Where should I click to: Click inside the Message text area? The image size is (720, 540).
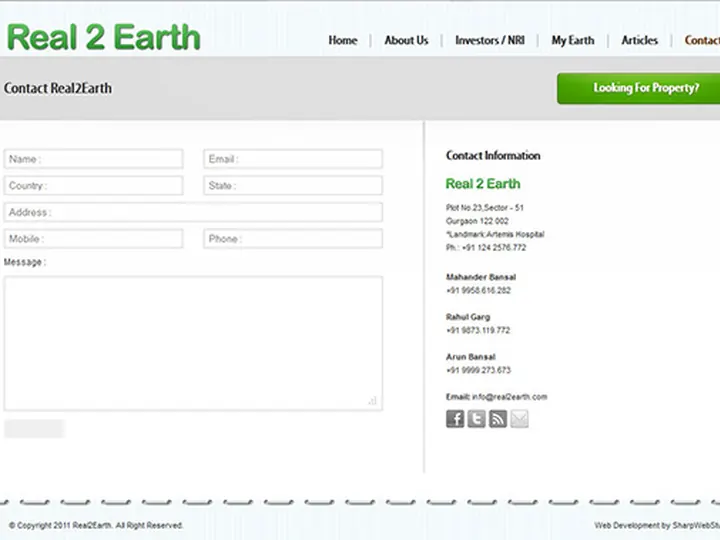pyautogui.click(x=193, y=343)
